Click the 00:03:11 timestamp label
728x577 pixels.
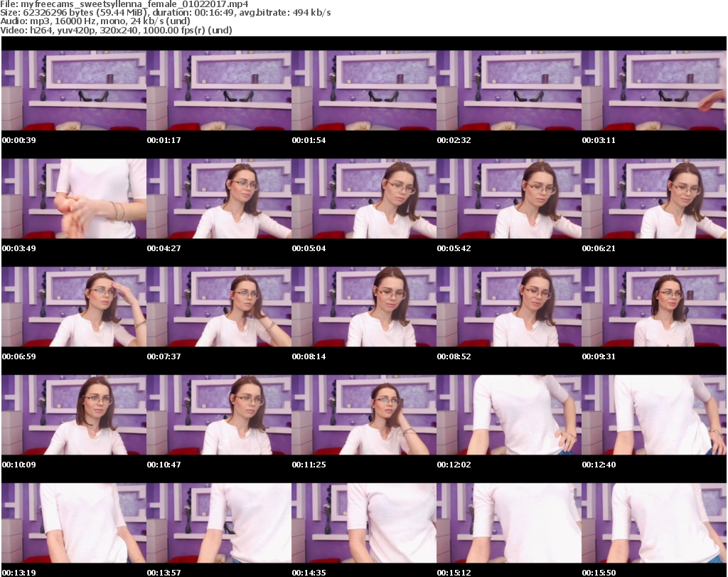[599, 140]
